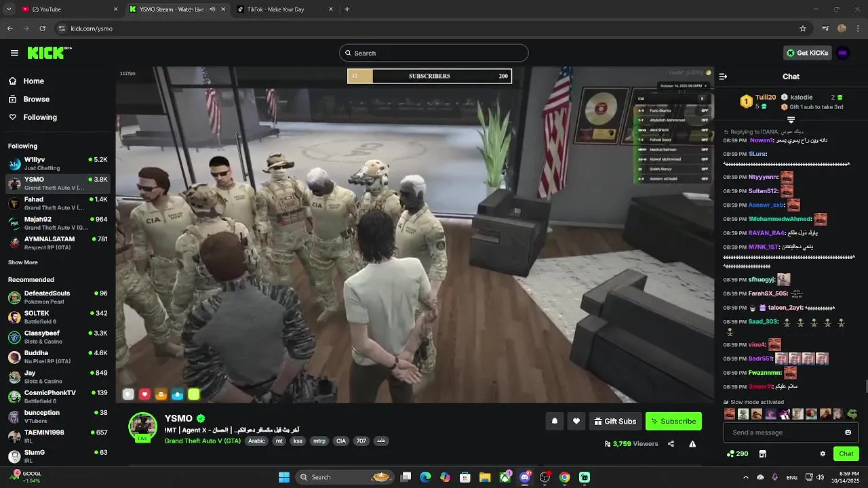Go back in browser history
Viewport: 868px width, 488px height.
9,28
